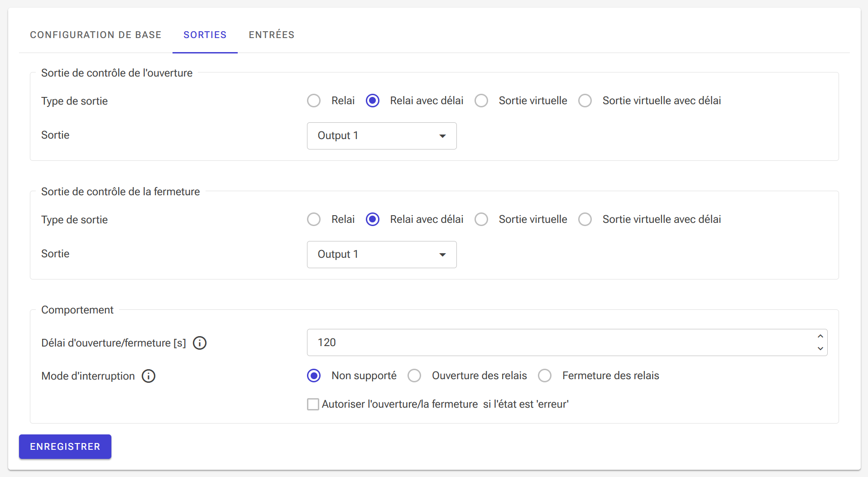Open the closing control Sortie dropdown
Viewport: 868px width, 477px height.
coord(382,255)
